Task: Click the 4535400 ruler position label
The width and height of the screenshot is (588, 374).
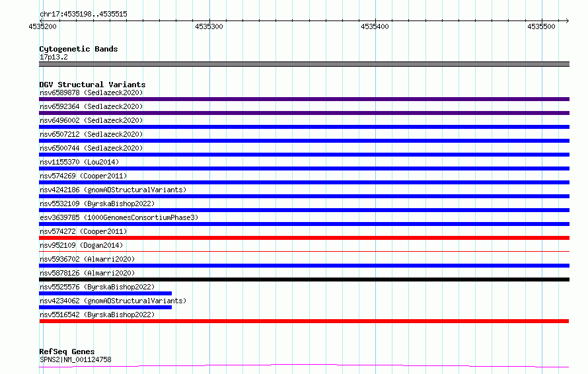Action: [375, 26]
